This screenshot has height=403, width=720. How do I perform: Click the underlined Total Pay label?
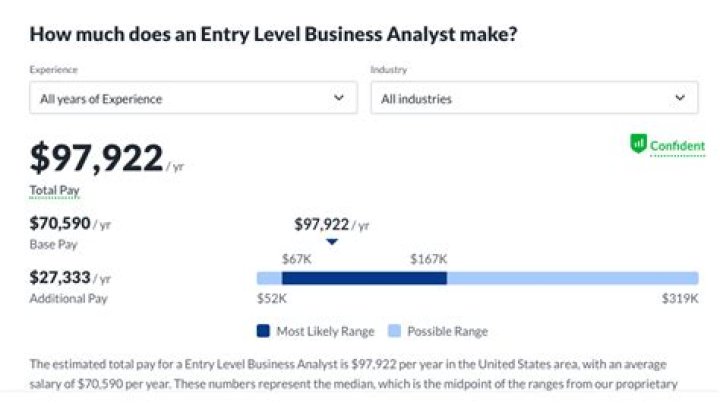pos(54,189)
